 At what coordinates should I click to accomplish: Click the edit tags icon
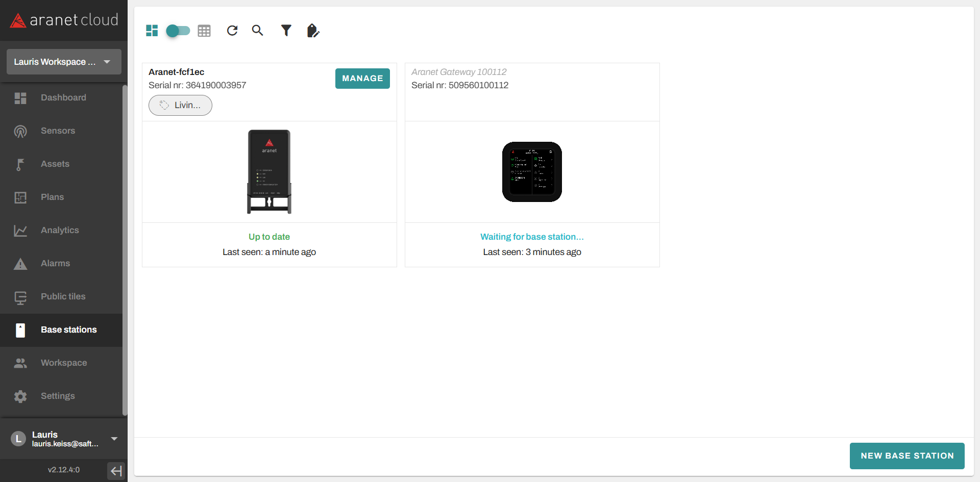coord(313,31)
